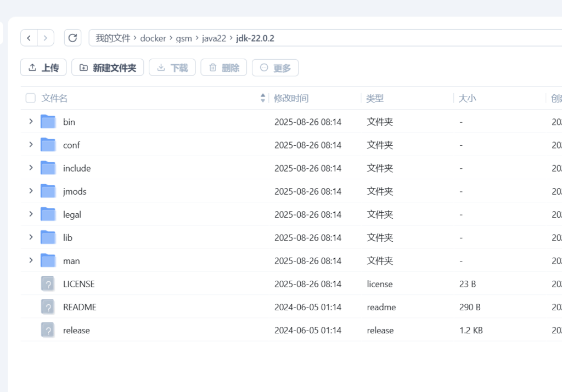This screenshot has height=392, width=562.
Task: Select the 新建文件夹 (new folder) icon
Action: click(x=83, y=67)
